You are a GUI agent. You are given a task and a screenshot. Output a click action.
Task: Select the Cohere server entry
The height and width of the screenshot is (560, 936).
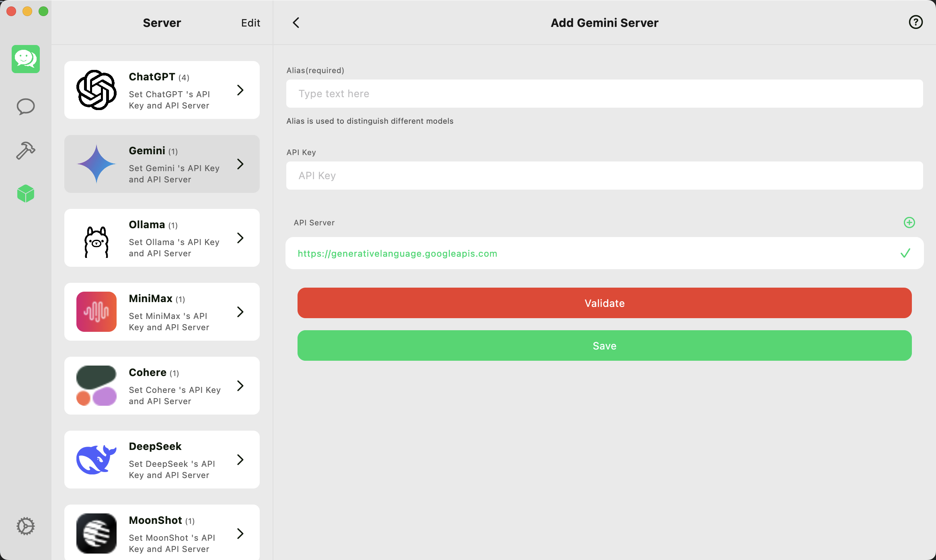[x=162, y=386]
